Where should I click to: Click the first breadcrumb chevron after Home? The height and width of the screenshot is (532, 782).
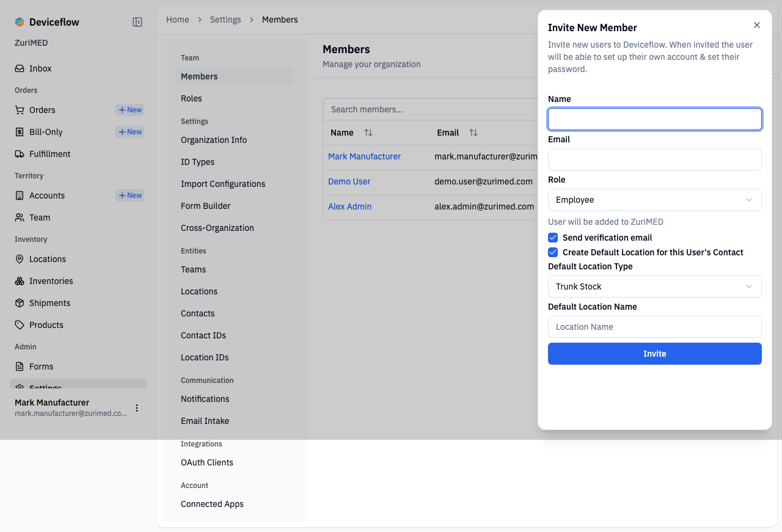(x=200, y=20)
